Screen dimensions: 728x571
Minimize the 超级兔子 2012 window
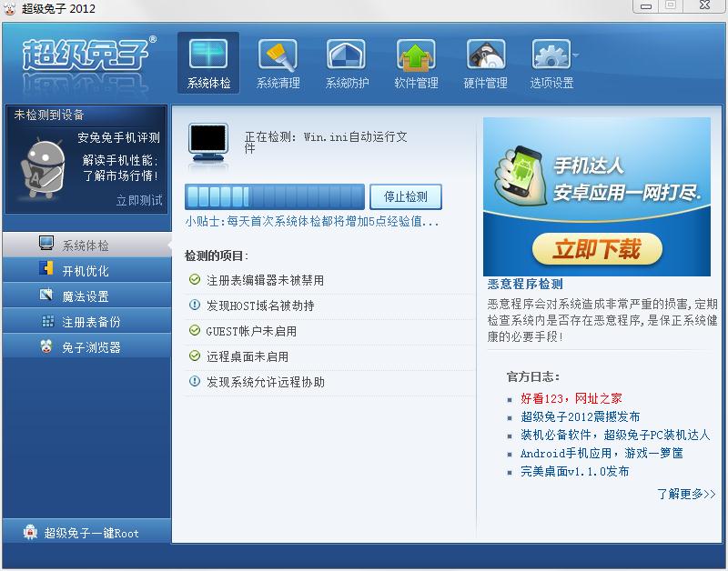point(646,6)
